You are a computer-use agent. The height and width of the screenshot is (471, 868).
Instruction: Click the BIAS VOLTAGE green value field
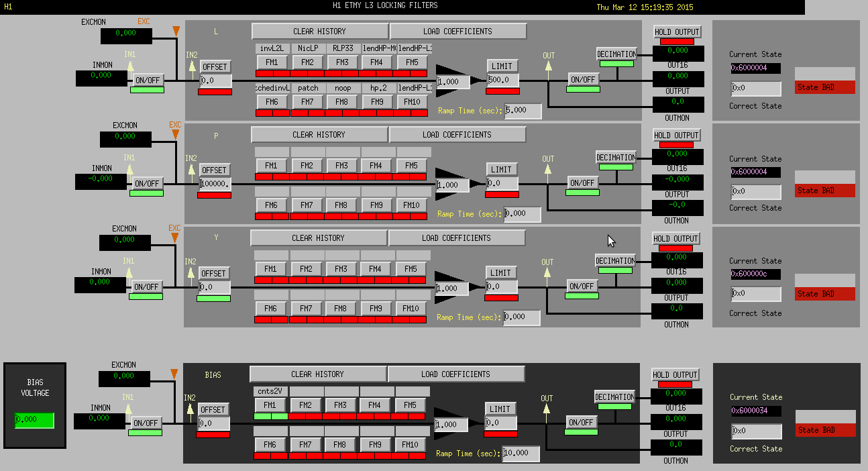coord(35,421)
